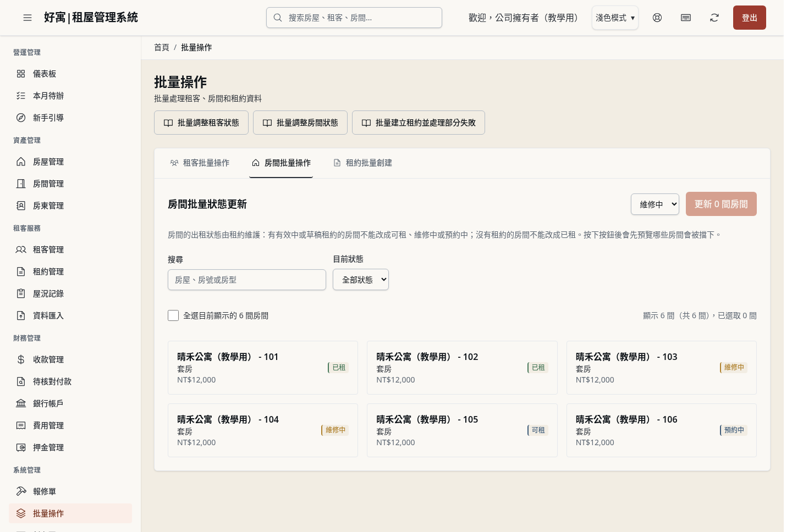The image size is (792, 532).
Task: Click the 房屋、房號或房型 search field
Action: click(247, 280)
